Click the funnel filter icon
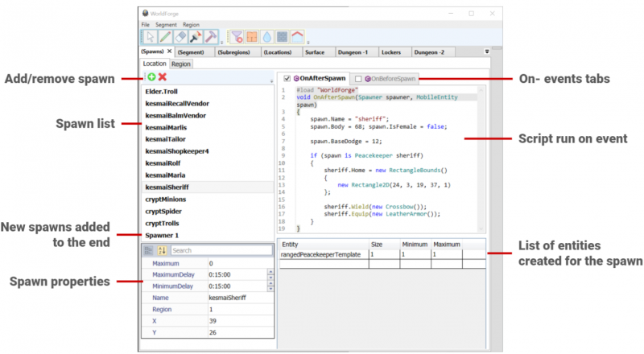Image resolution: width=644 pixels, height=354 pixels. tap(237, 36)
